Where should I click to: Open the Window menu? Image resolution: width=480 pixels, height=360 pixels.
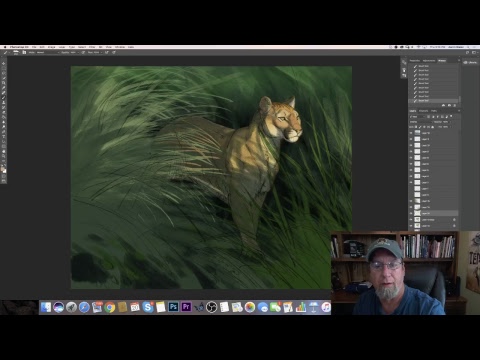point(120,47)
